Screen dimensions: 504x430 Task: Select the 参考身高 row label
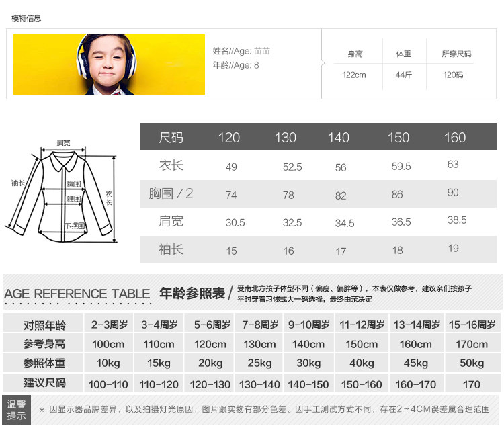44,344
